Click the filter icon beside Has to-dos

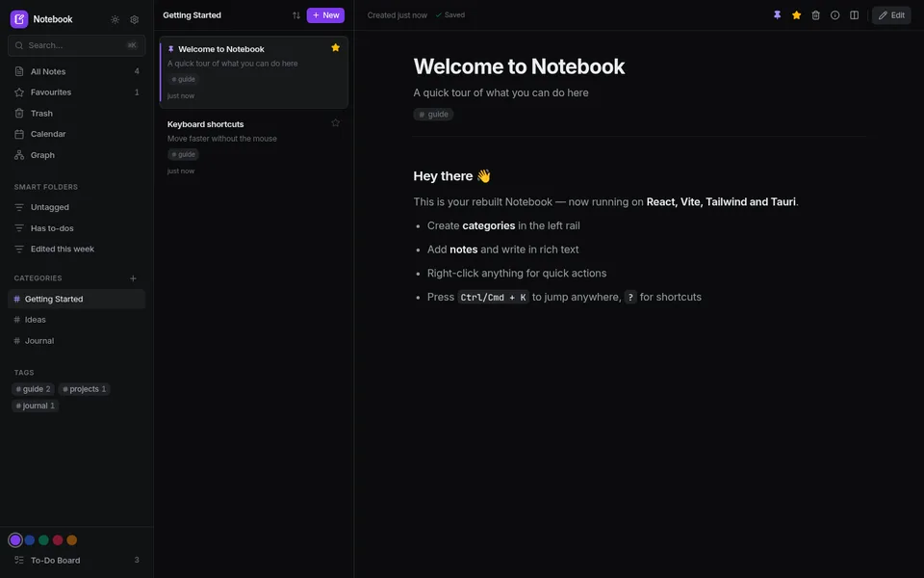coord(19,228)
